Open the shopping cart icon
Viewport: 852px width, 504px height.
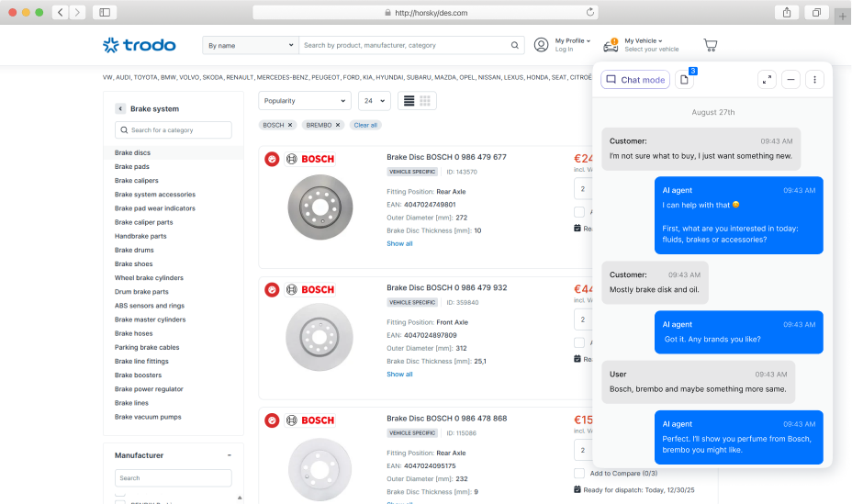coord(710,45)
